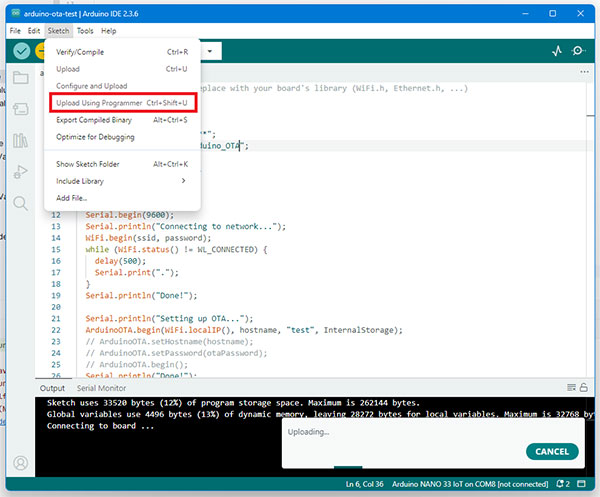Minimize the Arduino IDE window
Viewport: 600px width, 497px height.
pos(525,13)
